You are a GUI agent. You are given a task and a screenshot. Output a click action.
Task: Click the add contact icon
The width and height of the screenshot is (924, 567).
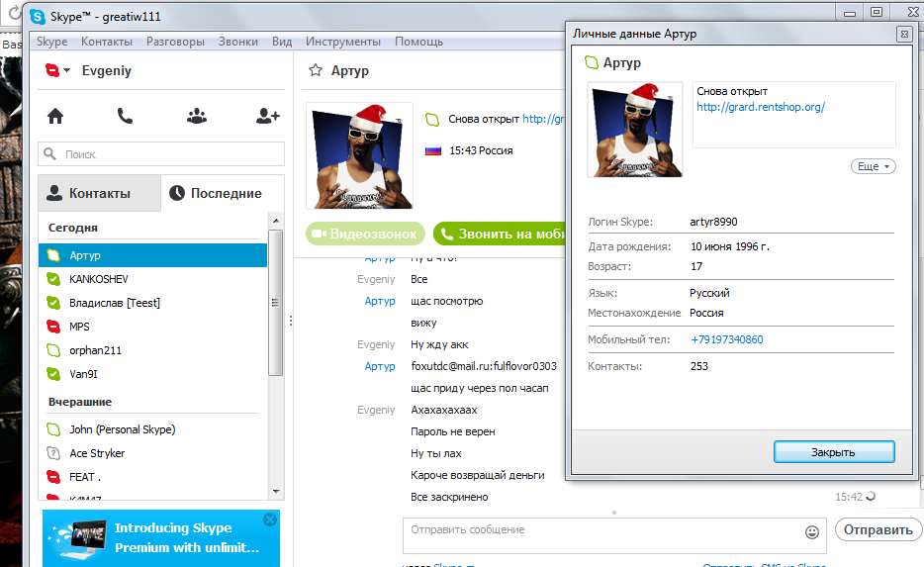tap(267, 116)
